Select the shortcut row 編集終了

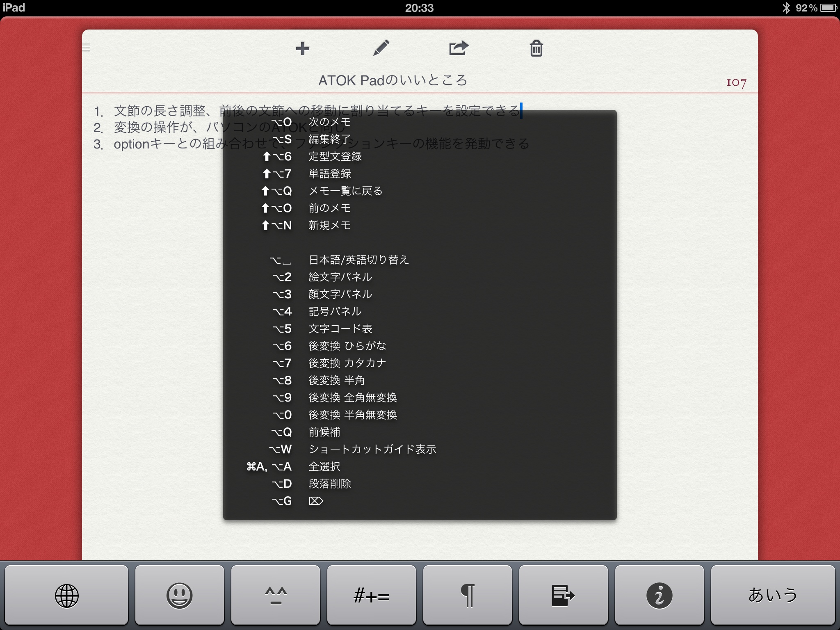coord(420,139)
